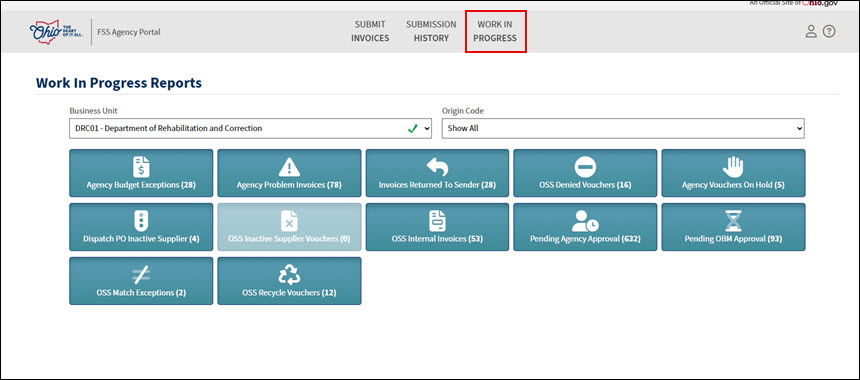Click the Work In Progress Reports heading
The height and width of the screenshot is (380, 860).
[x=119, y=83]
